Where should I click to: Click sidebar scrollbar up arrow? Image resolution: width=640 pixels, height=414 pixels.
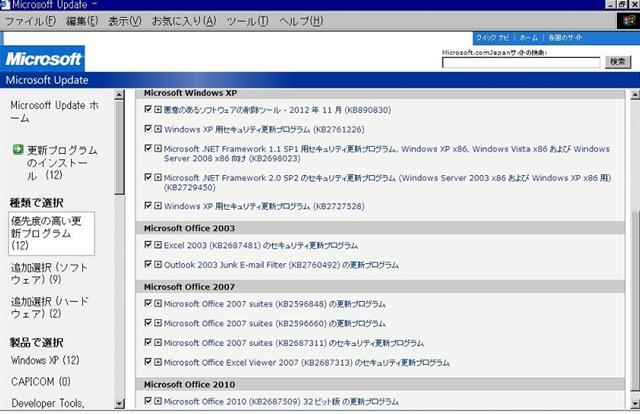click(119, 95)
